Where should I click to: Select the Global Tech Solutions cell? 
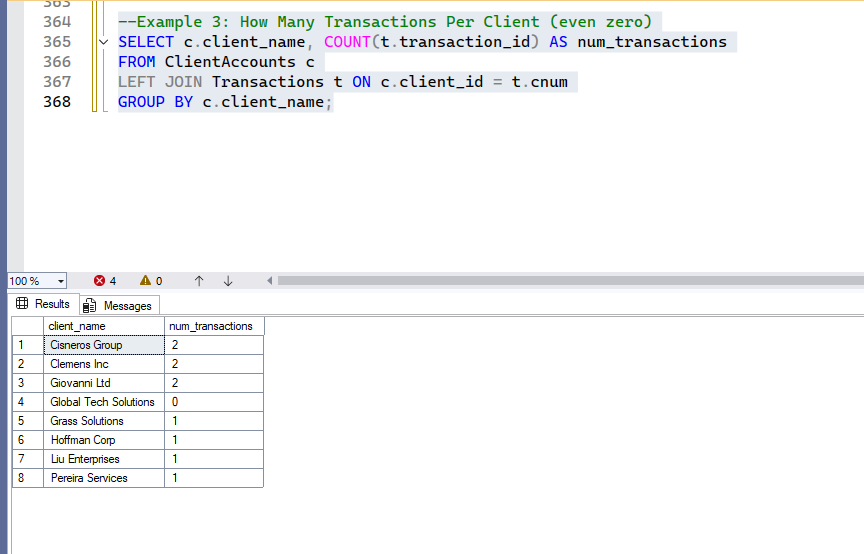(x=104, y=402)
